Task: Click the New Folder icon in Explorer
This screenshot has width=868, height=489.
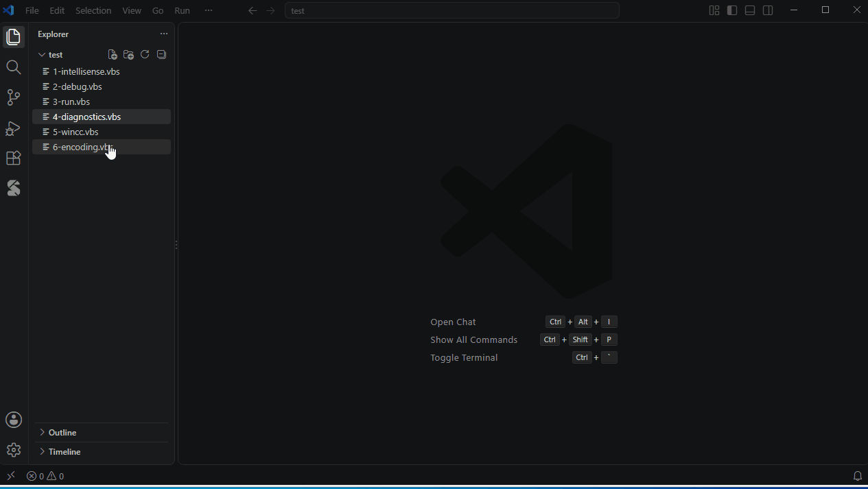Action: tap(128, 55)
